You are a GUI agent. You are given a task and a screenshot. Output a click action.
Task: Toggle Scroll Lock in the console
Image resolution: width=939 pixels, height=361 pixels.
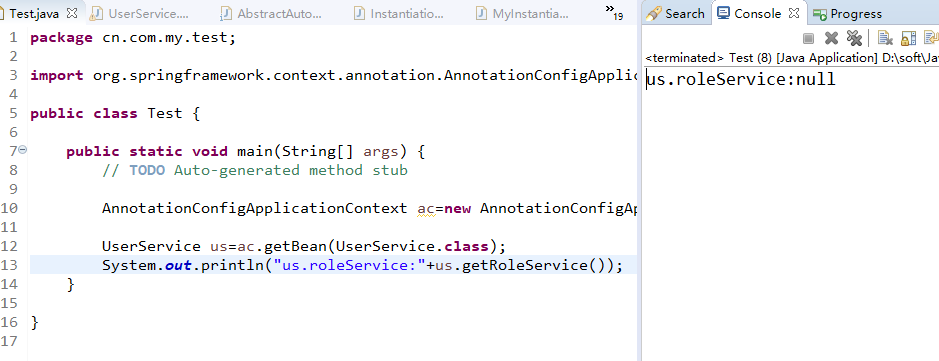(908, 38)
